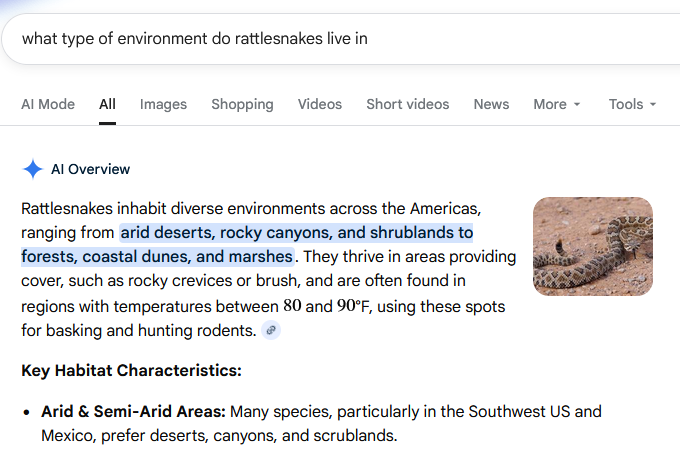
Task: Select the All results tab
Action: (x=107, y=104)
